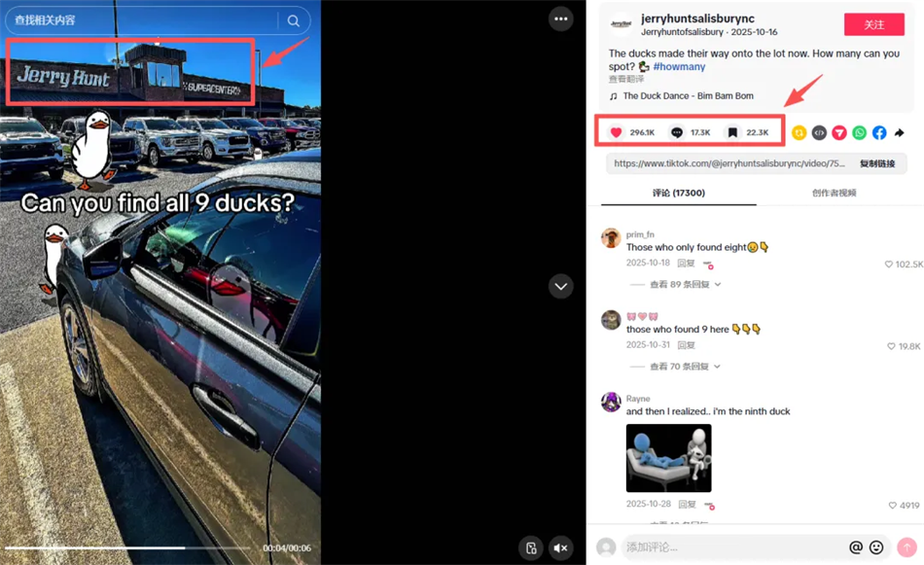Bookmark the video to favorites
Image resolution: width=924 pixels, height=565 pixels.
click(732, 132)
